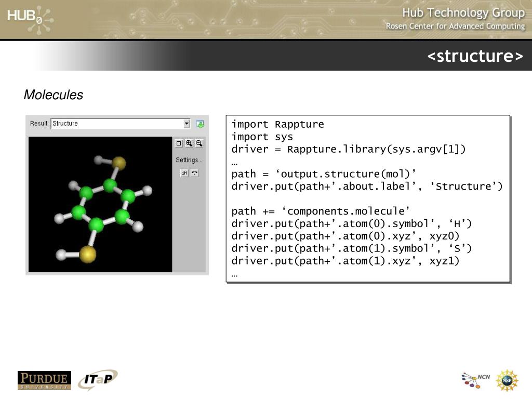This screenshot has width=532, height=399.
Task: Click the 3D molecule viewer canvas
Action: [100, 204]
